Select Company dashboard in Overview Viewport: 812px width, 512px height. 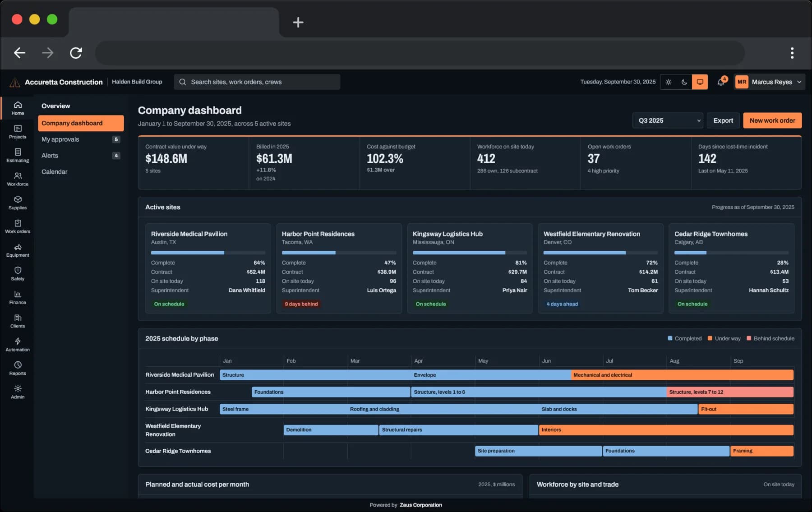81,123
